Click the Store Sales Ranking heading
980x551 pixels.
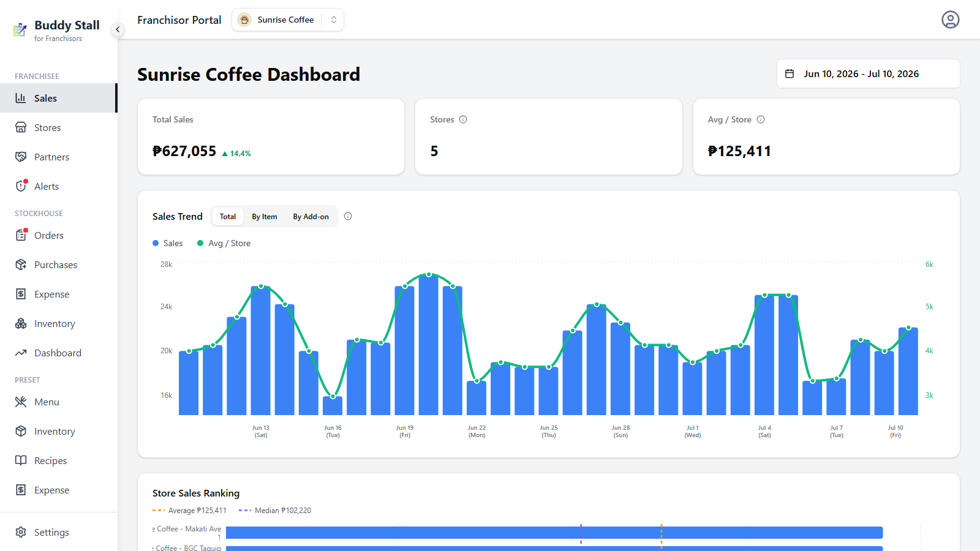click(196, 493)
